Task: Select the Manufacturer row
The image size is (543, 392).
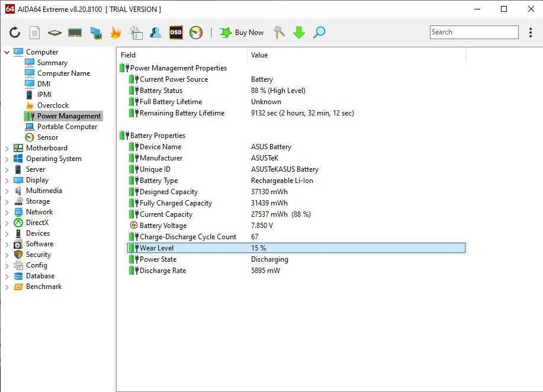Action: pos(297,158)
